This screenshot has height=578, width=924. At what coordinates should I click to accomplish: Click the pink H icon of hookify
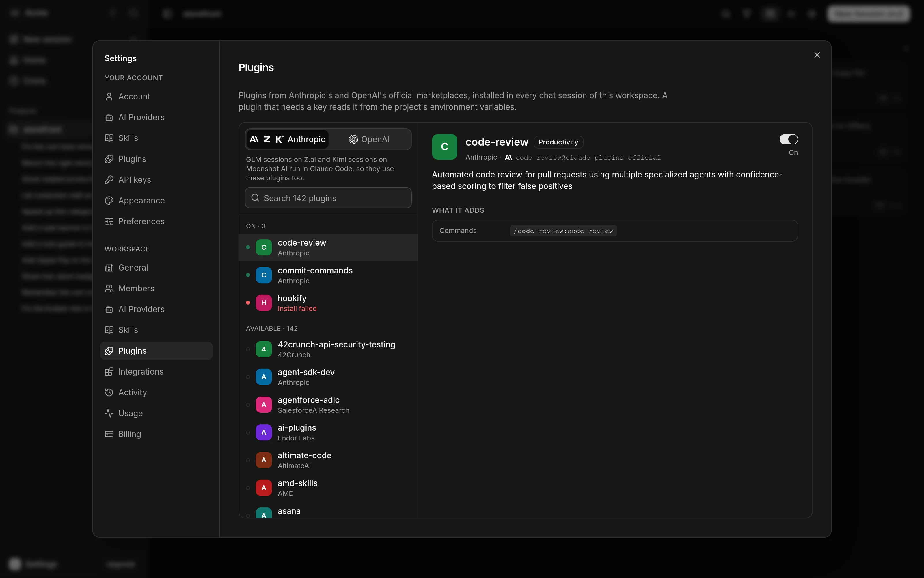click(263, 303)
